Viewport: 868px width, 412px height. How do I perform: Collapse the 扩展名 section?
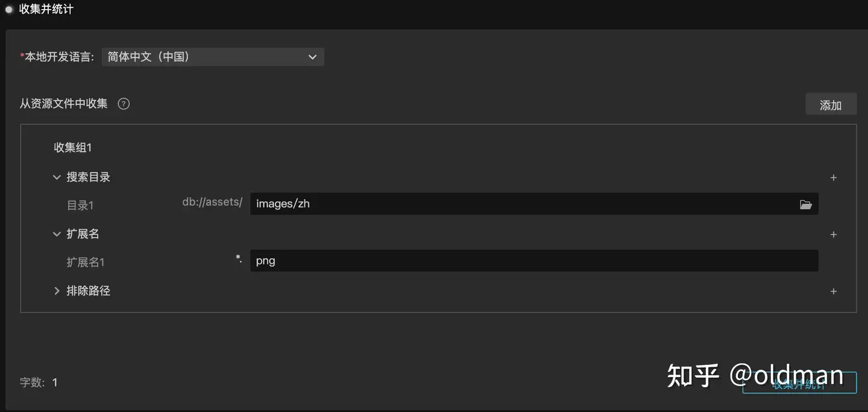point(57,234)
